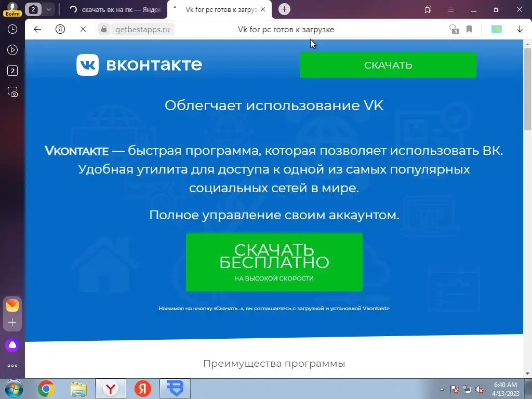This screenshot has width=532, height=399.
Task: View the site connection lock icon
Action: (104, 30)
